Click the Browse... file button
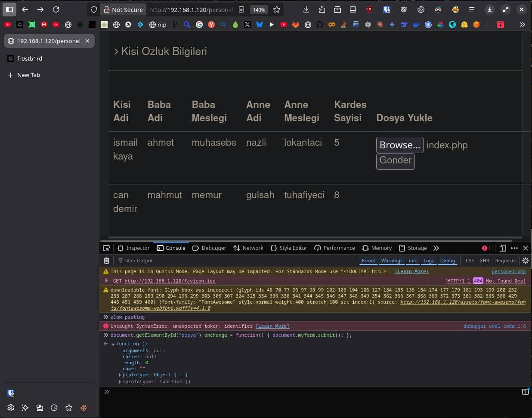This screenshot has width=532, height=418. pyautogui.click(x=399, y=145)
